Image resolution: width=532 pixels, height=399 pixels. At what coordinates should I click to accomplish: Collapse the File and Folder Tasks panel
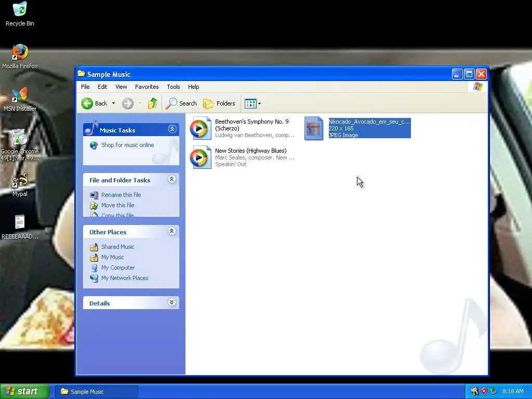tap(171, 179)
